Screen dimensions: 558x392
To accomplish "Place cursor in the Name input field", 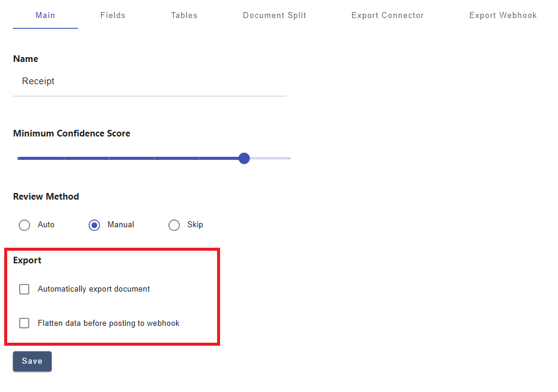I will 150,81.
